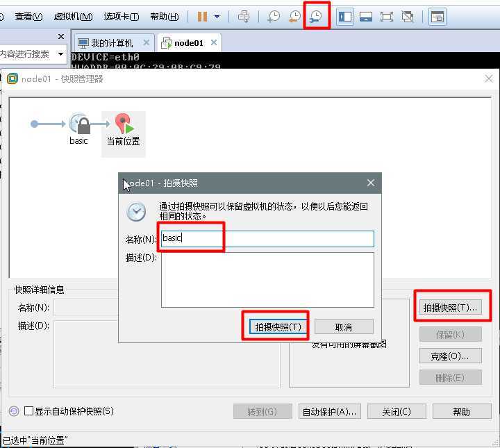The width and height of the screenshot is (500, 448).
Task: Enable 显示自动保护快照(S) checkbox
Action: click(28, 410)
